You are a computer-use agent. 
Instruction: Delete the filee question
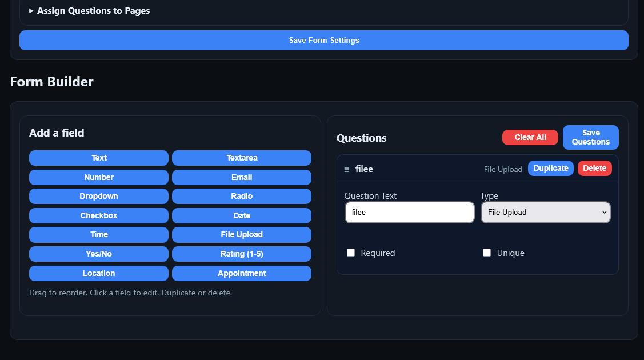(594, 169)
